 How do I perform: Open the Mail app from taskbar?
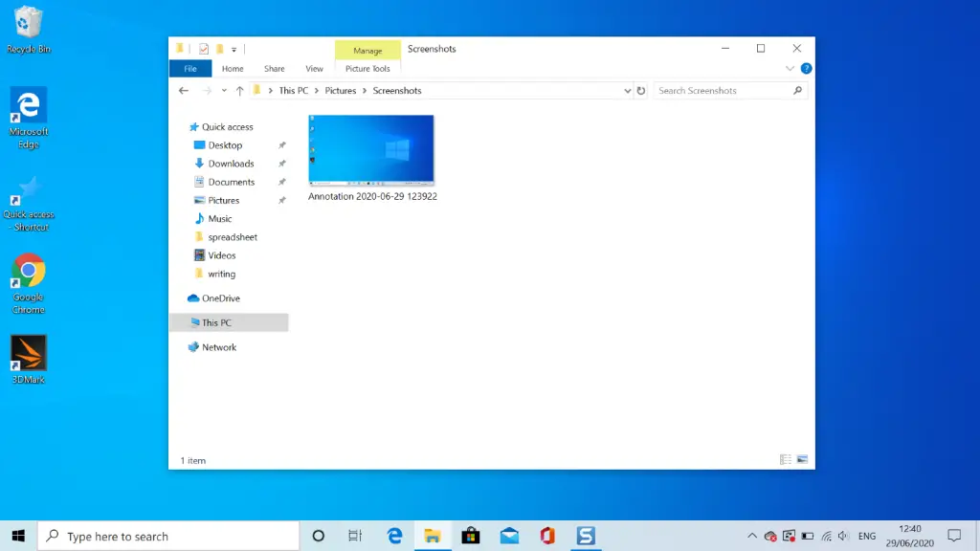click(x=509, y=536)
